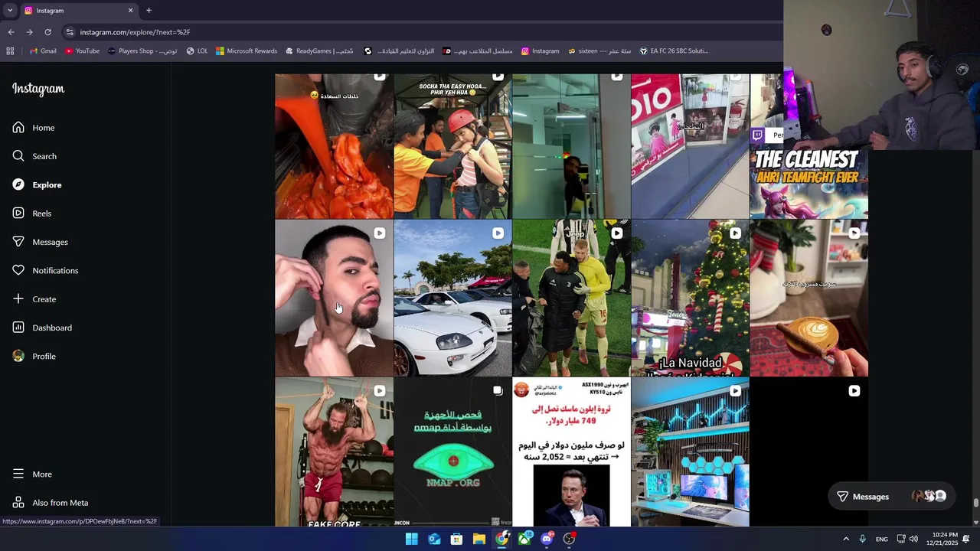
Task: Open the ReadyGames bookmark
Action: tap(319, 51)
